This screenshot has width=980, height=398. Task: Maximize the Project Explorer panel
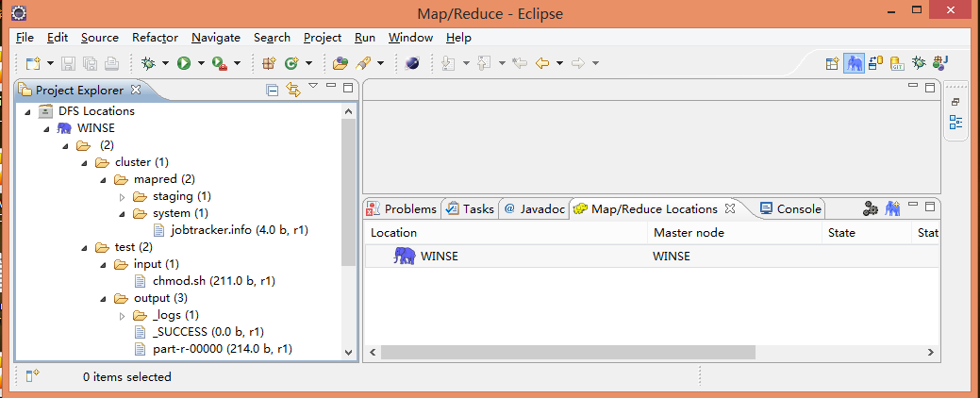point(347,88)
